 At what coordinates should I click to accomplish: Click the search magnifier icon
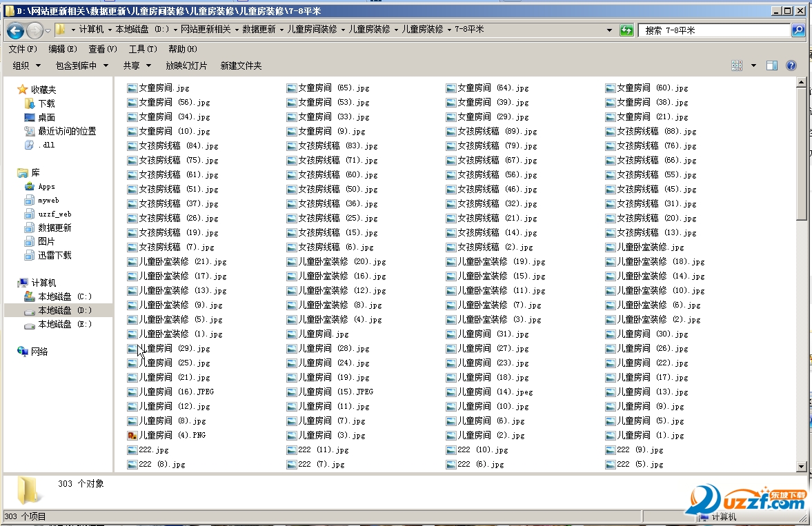coord(798,30)
